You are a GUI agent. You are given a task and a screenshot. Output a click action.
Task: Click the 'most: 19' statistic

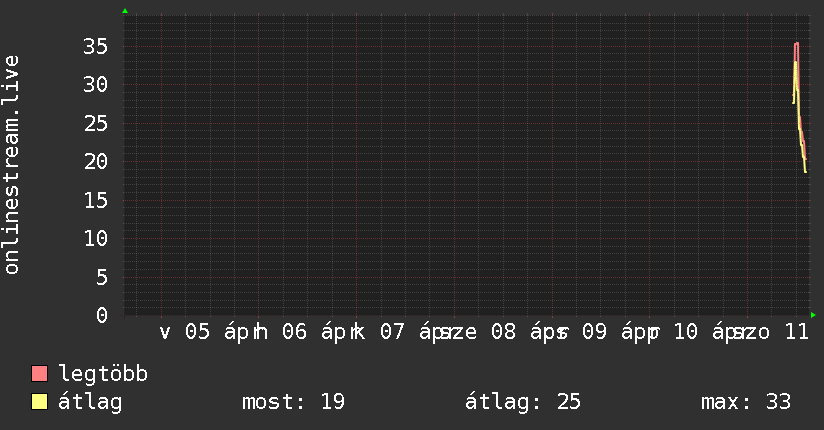point(293,402)
